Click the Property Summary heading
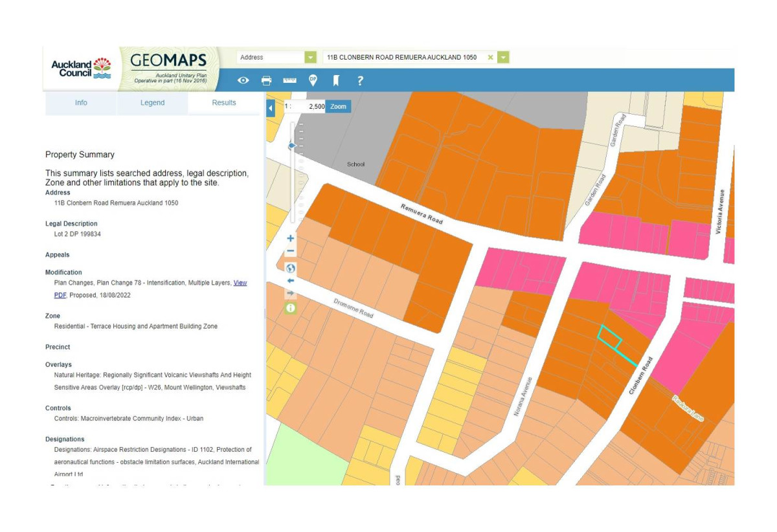The image size is (777, 532). click(x=80, y=155)
